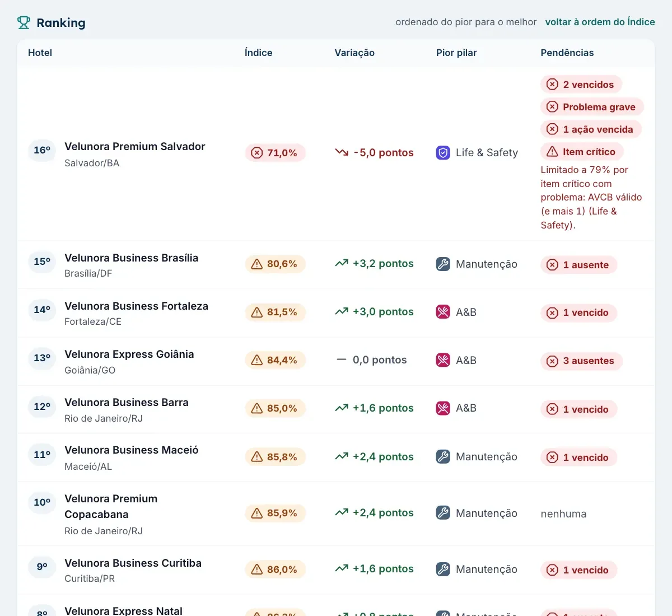Open Velunora Premium Copacabana hotel
This screenshot has width=672, height=616.
point(111,506)
